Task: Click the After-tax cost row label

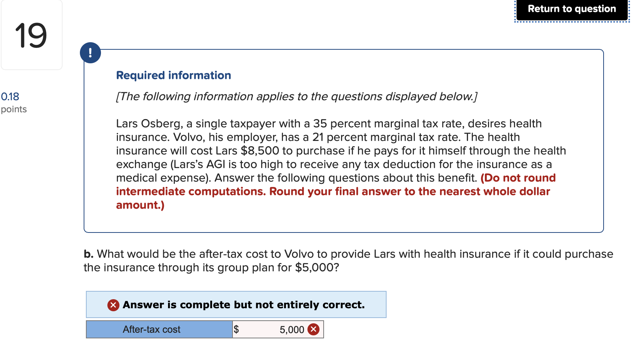Action: pos(152,329)
